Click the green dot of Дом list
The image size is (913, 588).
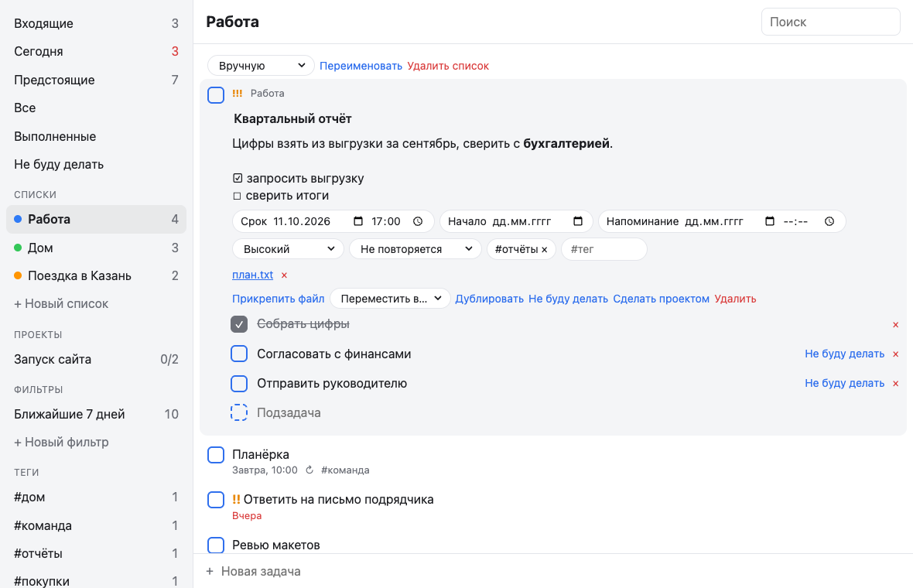[x=18, y=248]
